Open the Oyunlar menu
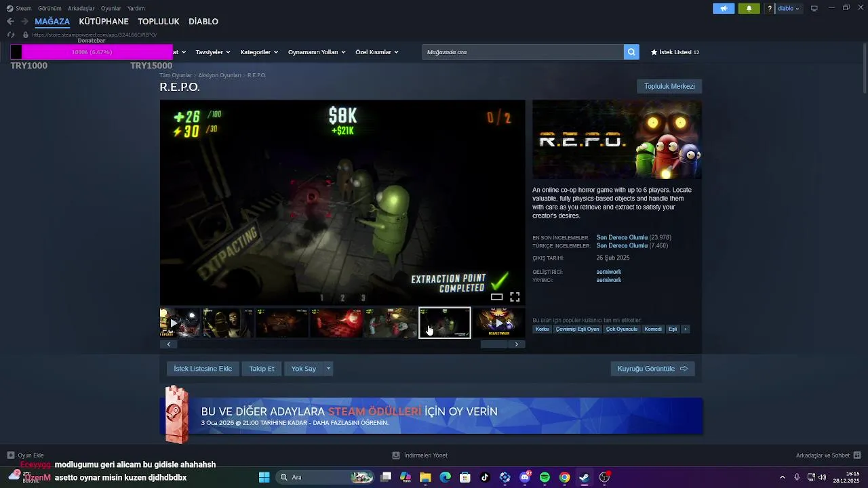The width and height of the screenshot is (868, 488). [111, 8]
